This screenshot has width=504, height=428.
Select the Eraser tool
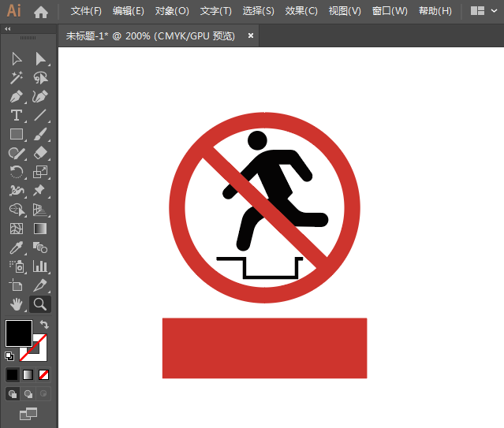[40, 154]
